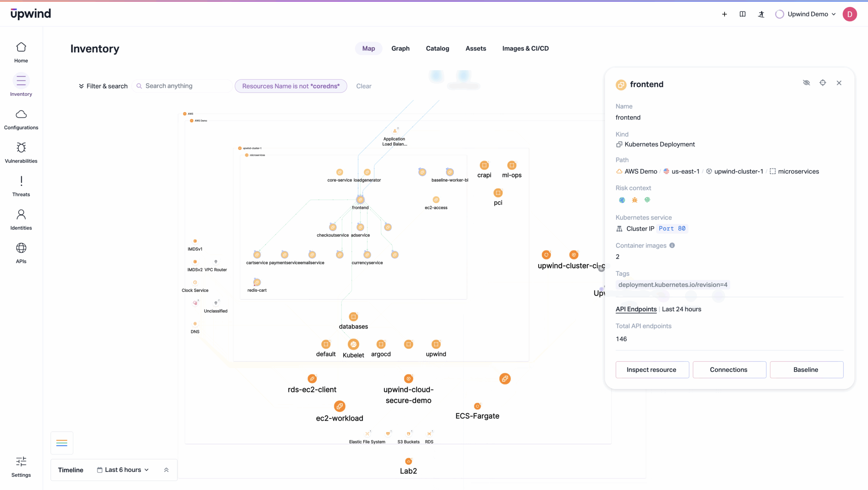The height and width of the screenshot is (490, 868).
Task: Center map on frontend with crosshair icon
Action: tap(823, 83)
